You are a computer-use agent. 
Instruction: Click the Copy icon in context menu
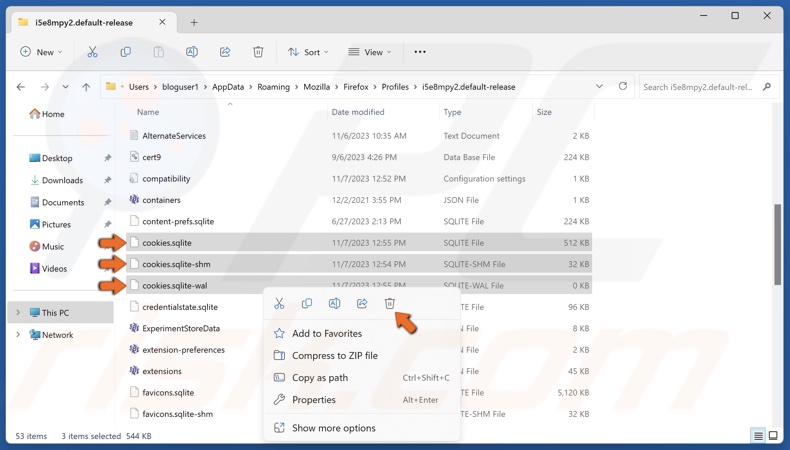307,304
